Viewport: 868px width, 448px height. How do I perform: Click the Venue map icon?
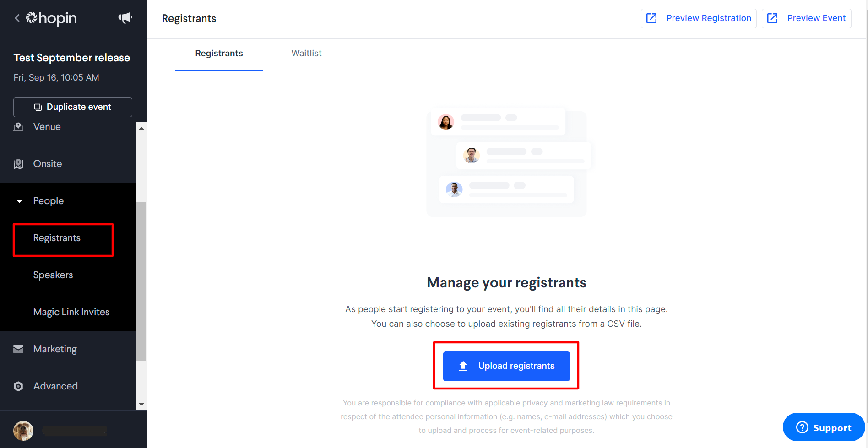(18, 127)
